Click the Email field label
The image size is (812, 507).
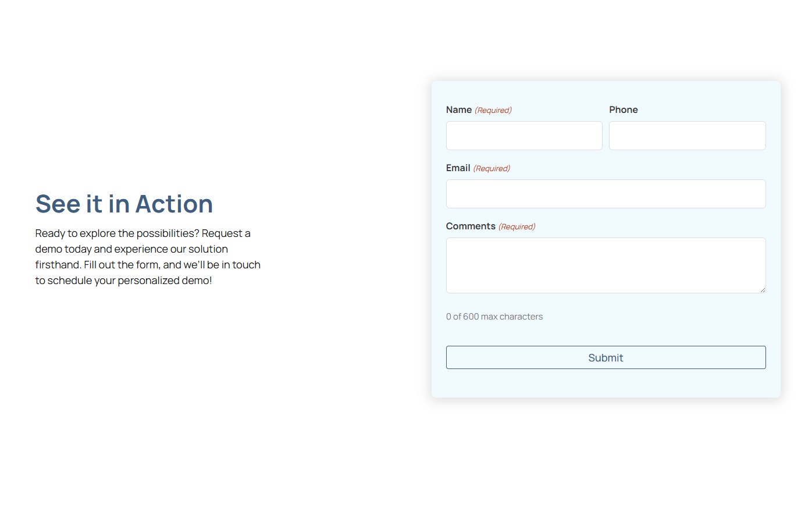[x=458, y=168]
